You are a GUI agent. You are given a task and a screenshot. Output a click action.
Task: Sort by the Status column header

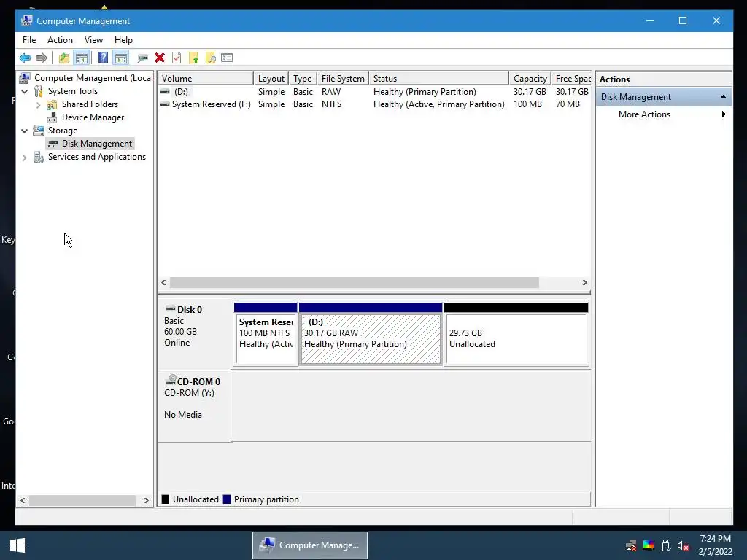pyautogui.click(x=438, y=79)
